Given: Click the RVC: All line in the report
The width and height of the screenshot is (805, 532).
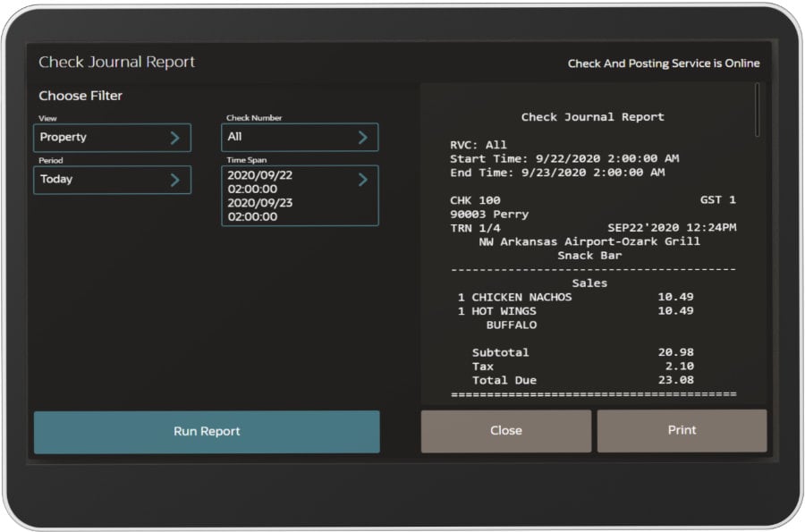Looking at the screenshot, I should [478, 145].
